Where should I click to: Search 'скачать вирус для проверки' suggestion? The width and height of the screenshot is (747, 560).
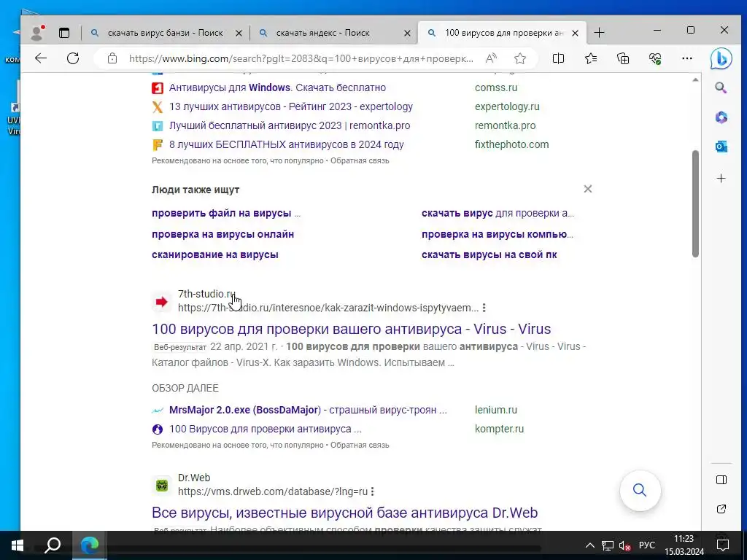click(498, 214)
